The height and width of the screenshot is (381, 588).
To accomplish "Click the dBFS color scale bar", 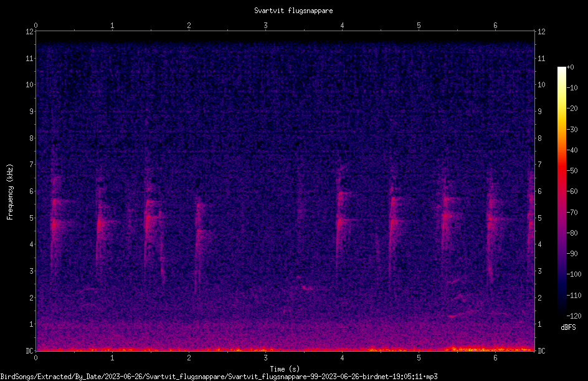I will point(561,191).
